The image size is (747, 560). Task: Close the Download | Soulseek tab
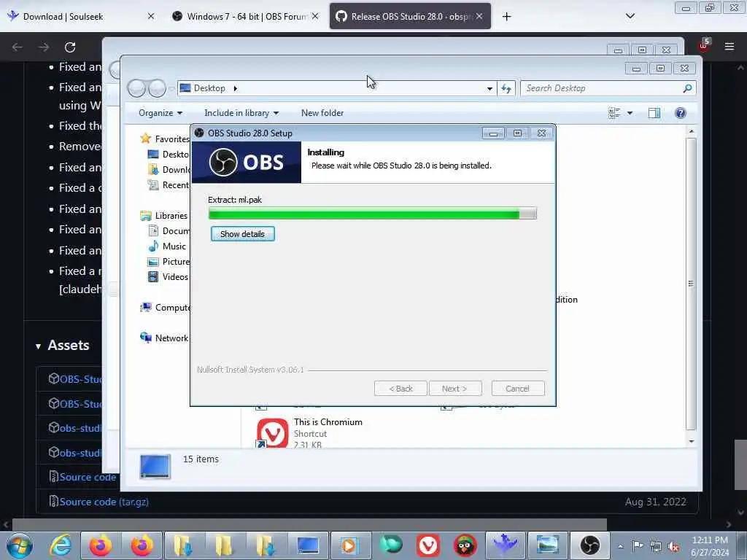151,17
